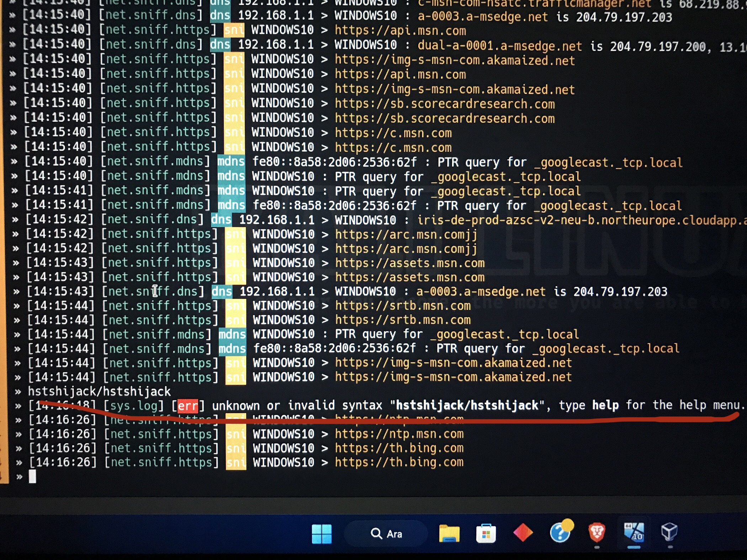This screenshot has height=560, width=747.
Task: Click the first https://c.msn.com URL
Action: pos(393,133)
